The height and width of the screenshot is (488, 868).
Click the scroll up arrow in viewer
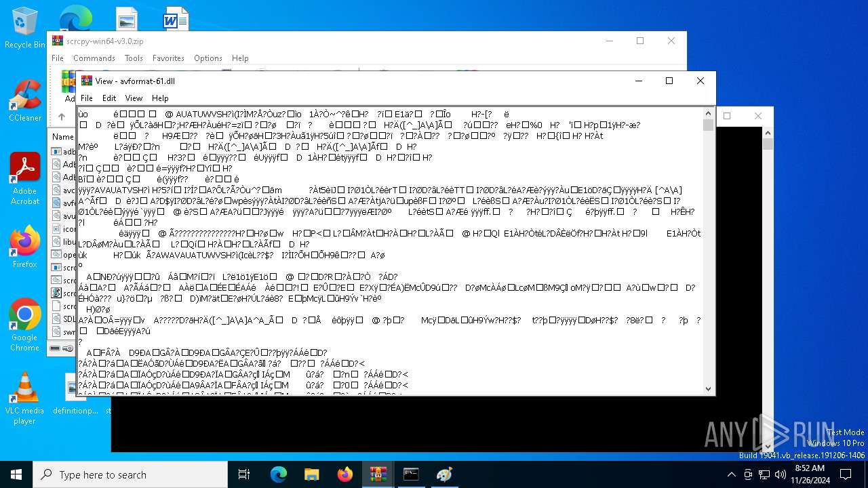709,113
